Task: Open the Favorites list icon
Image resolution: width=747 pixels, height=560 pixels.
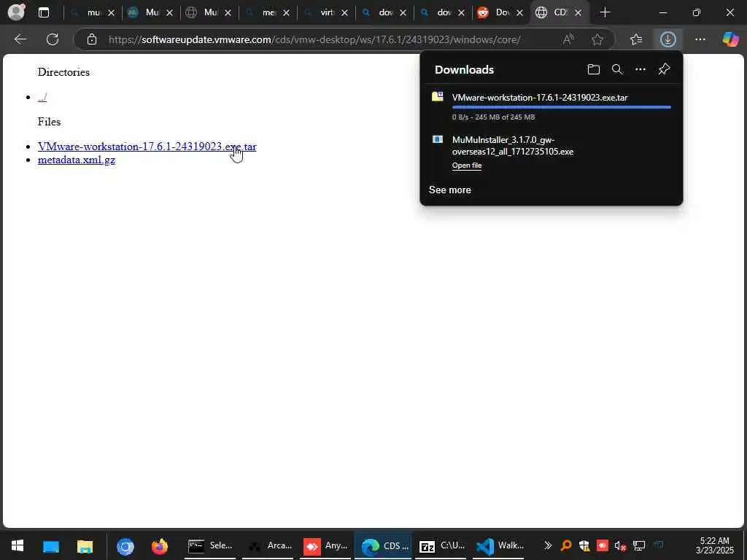Action: pyautogui.click(x=636, y=39)
